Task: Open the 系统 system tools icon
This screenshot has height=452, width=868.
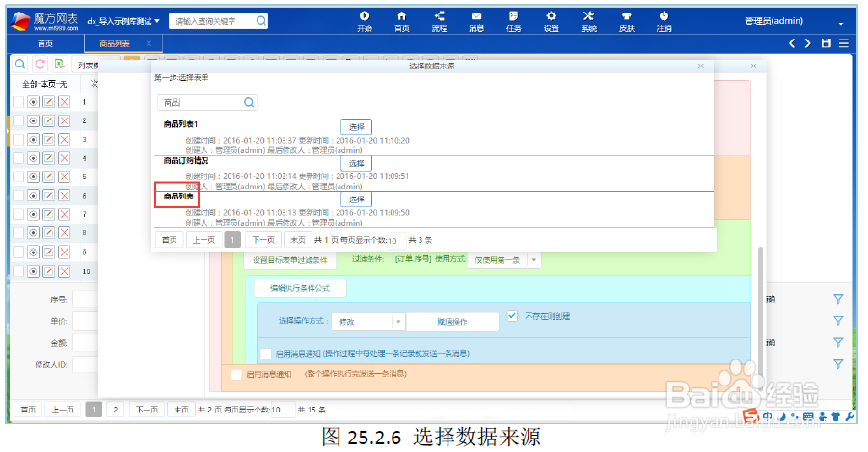Action: pos(588,21)
